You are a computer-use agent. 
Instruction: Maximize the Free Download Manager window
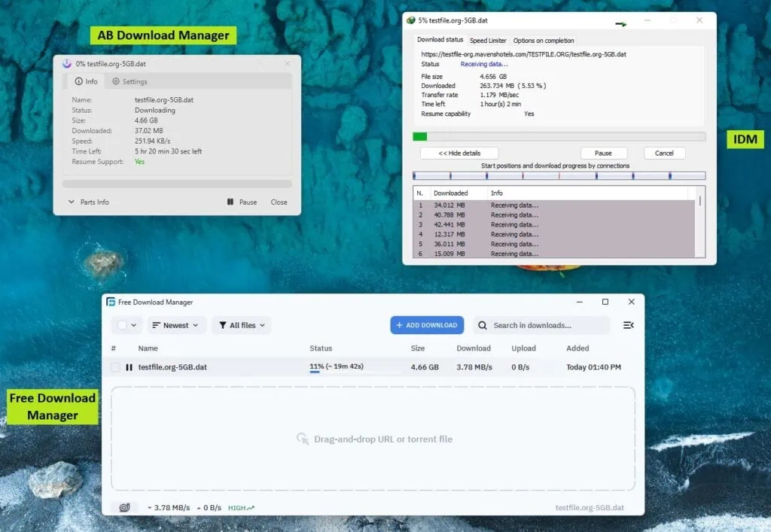pos(605,302)
